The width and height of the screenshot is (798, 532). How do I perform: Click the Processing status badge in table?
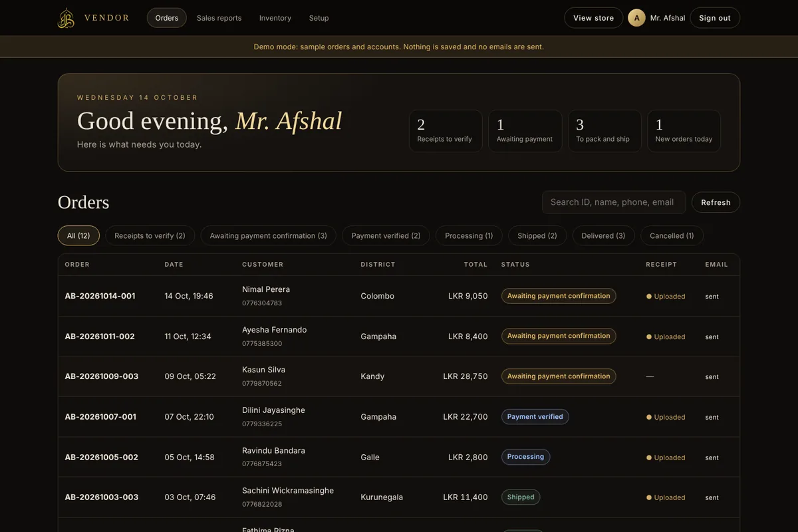click(525, 457)
